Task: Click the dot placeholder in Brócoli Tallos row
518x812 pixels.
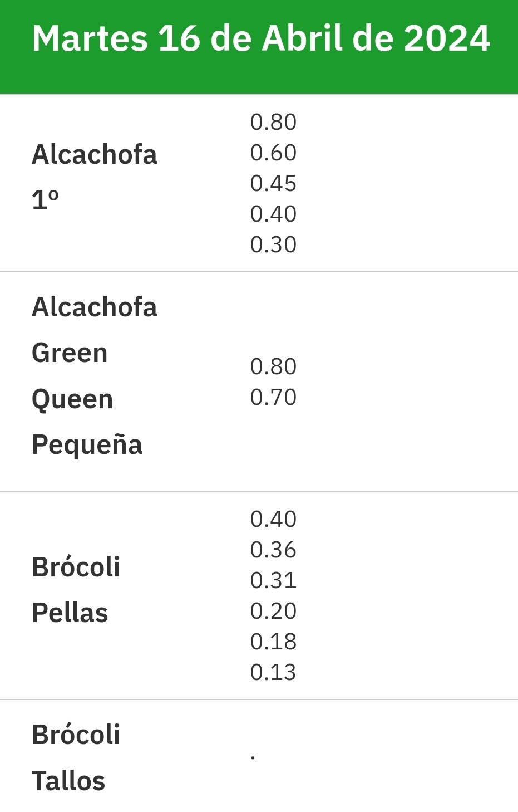Action: 253,757
